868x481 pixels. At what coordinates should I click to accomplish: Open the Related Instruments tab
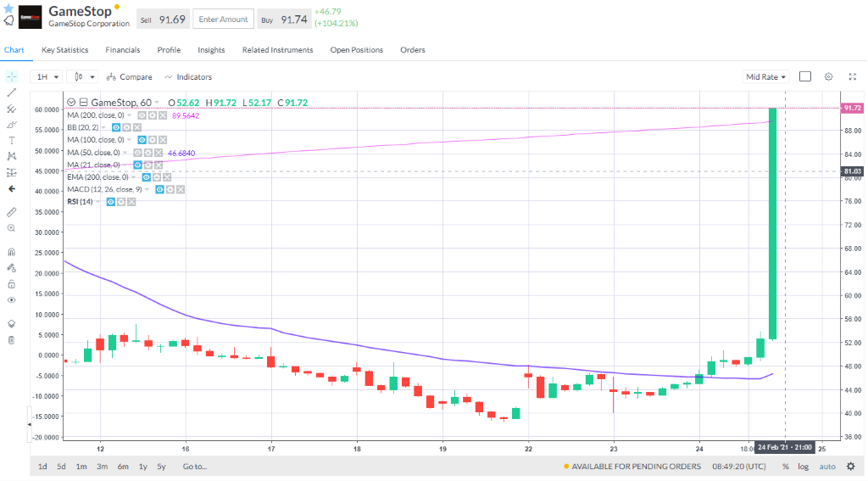coord(277,50)
